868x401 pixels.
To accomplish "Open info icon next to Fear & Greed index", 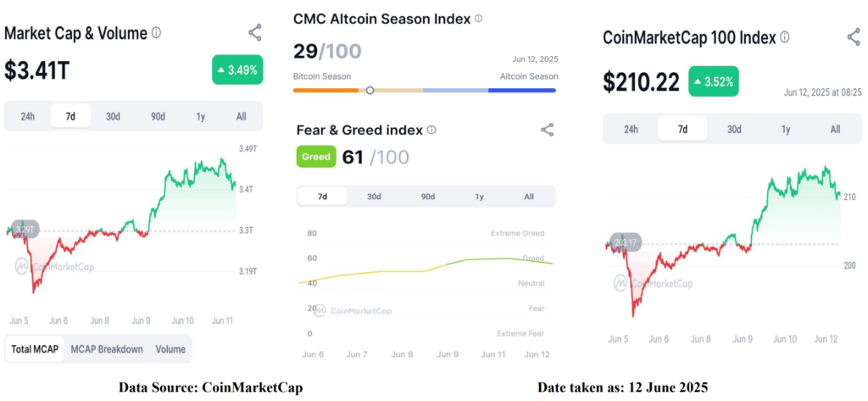I will (x=431, y=131).
